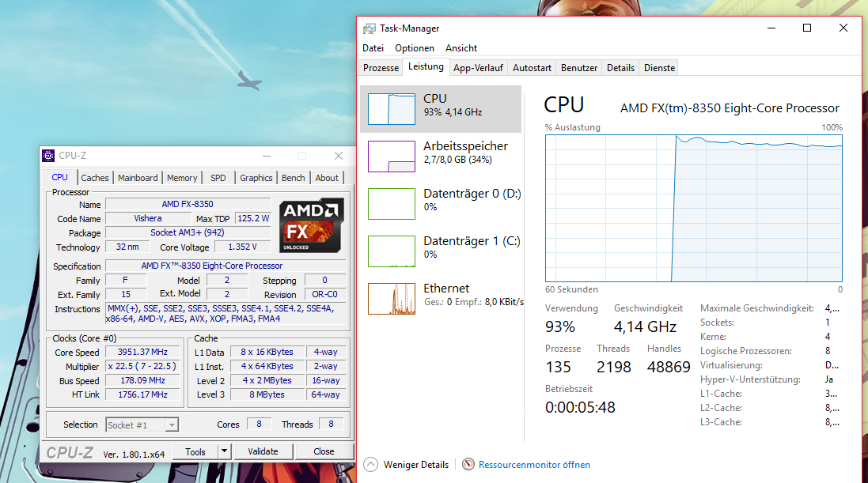Click the AMD FX Unlocked logo
The image size is (868, 483).
tap(311, 225)
